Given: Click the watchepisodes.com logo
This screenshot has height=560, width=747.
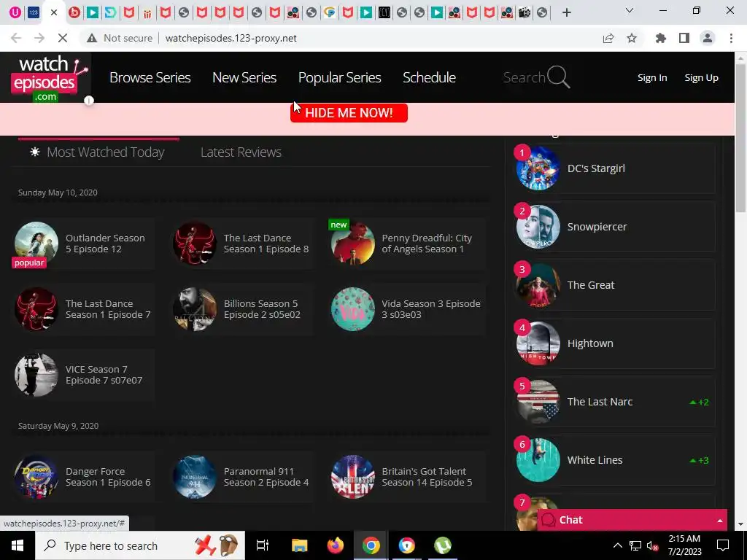Looking at the screenshot, I should [x=49, y=77].
